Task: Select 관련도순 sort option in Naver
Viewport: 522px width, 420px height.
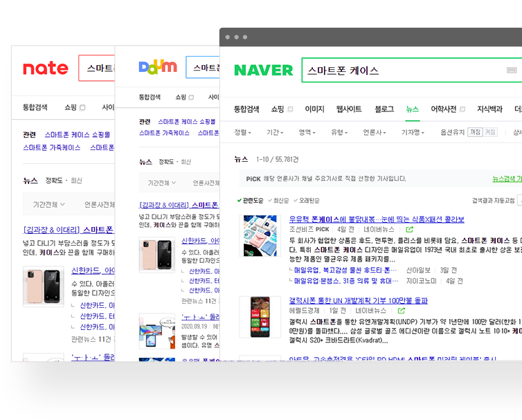Action: click(x=251, y=201)
